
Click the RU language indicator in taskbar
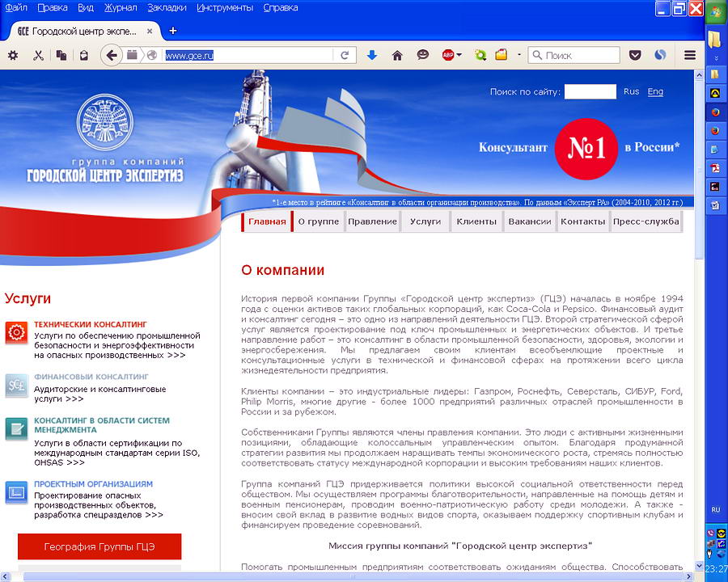click(x=716, y=509)
